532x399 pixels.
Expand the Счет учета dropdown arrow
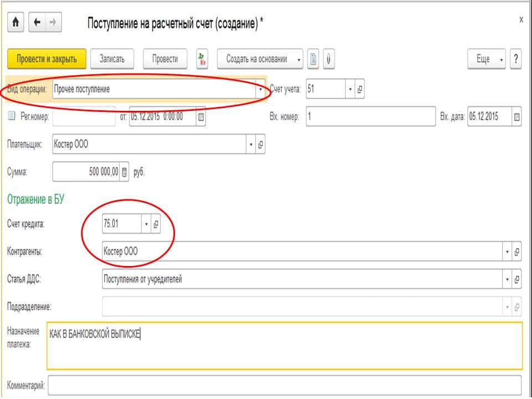coord(350,89)
